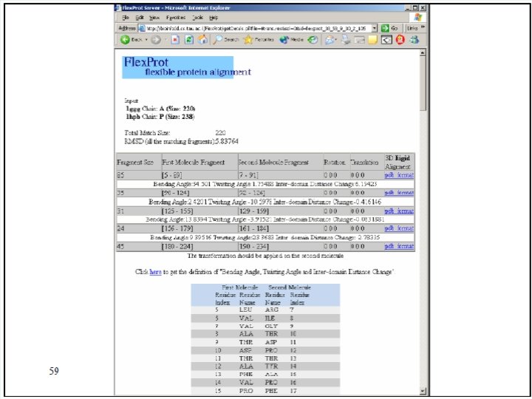This screenshot has height=399, width=532.
Task: Click the Mail toolbar icon
Action: [330, 40]
